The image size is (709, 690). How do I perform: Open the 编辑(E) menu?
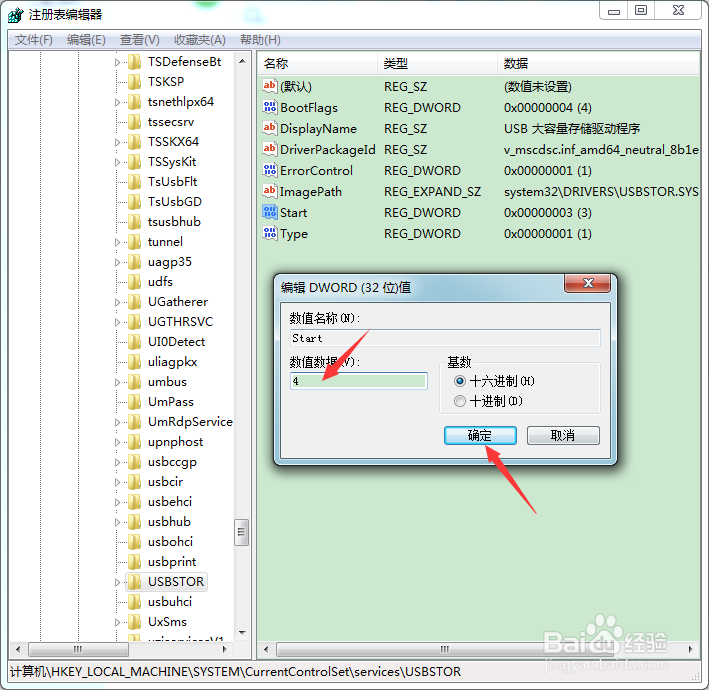pos(86,40)
